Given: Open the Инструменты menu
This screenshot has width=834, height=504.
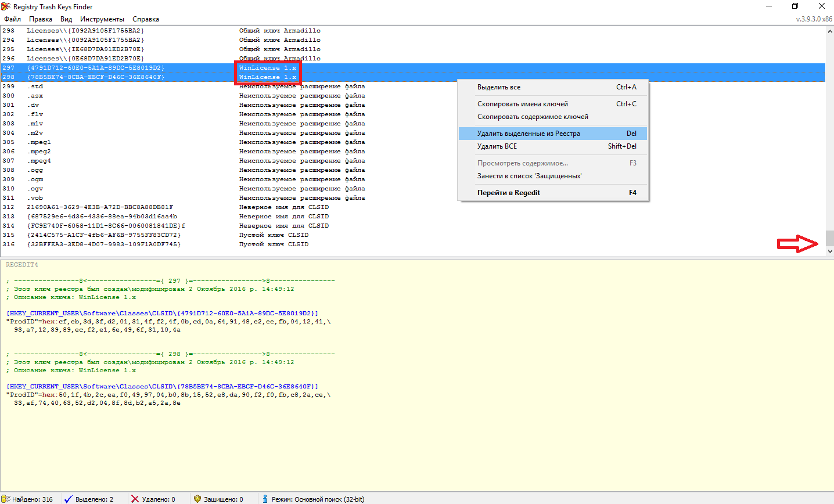Looking at the screenshot, I should (102, 19).
